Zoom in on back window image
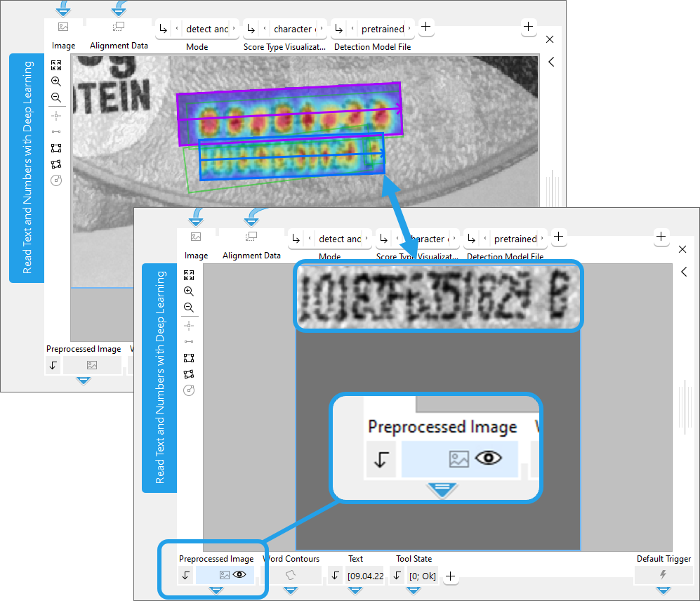 55,81
